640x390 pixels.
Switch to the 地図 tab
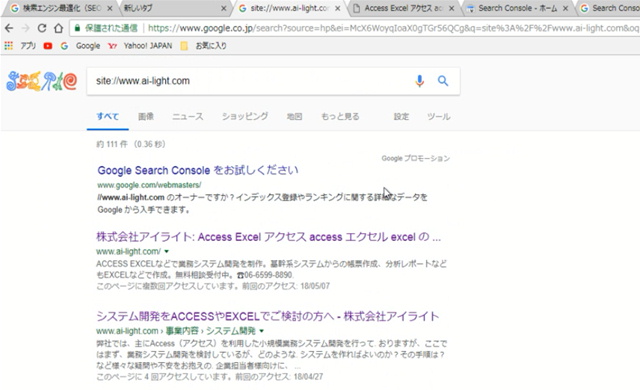tap(294, 117)
